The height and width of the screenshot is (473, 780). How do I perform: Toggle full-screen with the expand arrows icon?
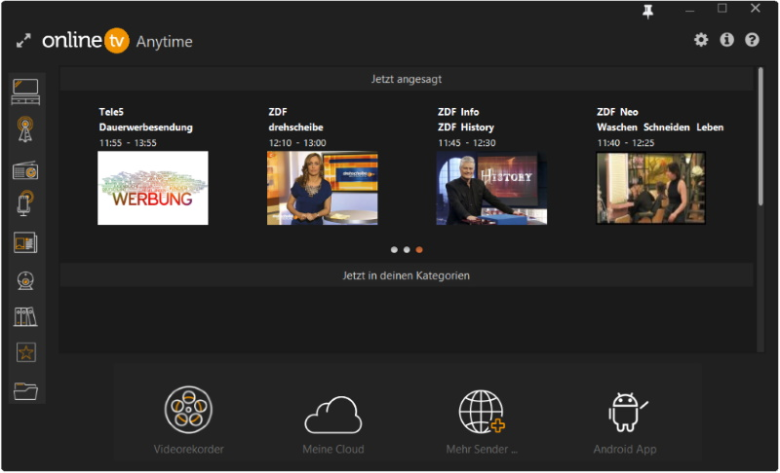pyautogui.click(x=23, y=41)
